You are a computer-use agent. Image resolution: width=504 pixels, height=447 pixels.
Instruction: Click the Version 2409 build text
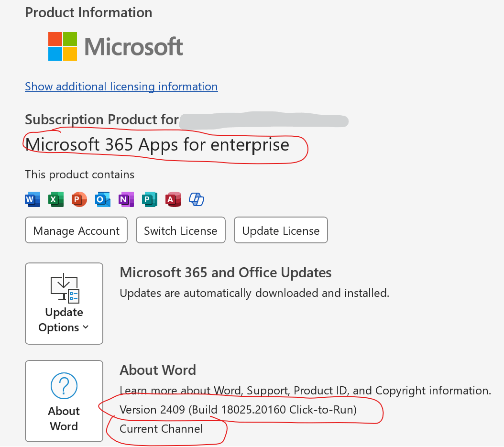tap(238, 410)
